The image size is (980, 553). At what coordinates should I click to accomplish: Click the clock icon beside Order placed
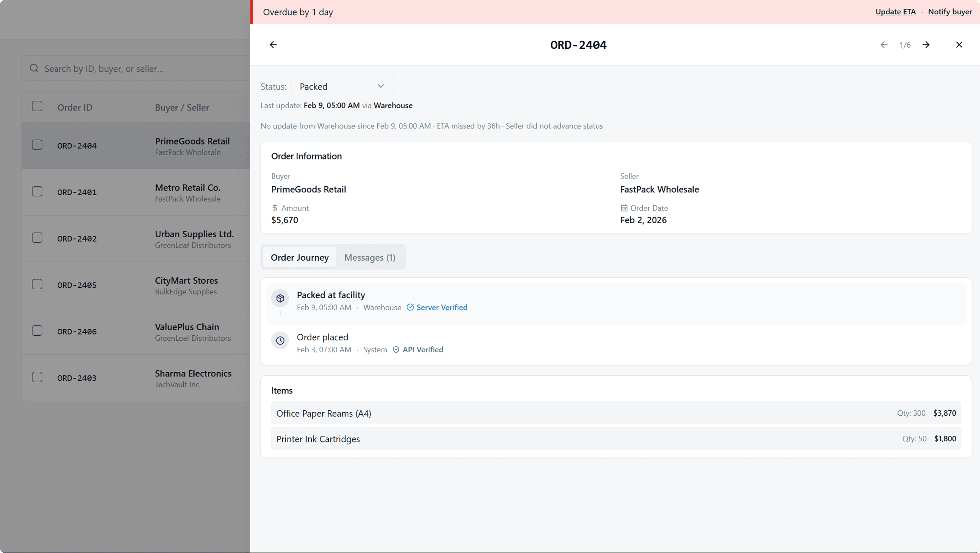280,341
